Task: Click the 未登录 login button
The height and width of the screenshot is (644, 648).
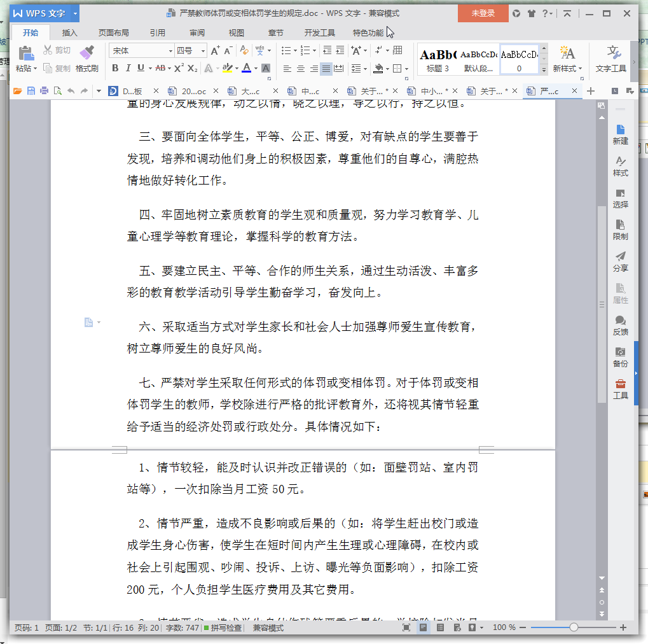Action: click(483, 13)
